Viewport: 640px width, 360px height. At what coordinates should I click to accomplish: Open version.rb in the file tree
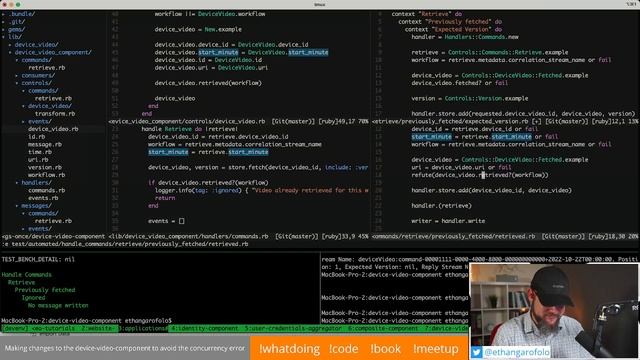click(45, 167)
